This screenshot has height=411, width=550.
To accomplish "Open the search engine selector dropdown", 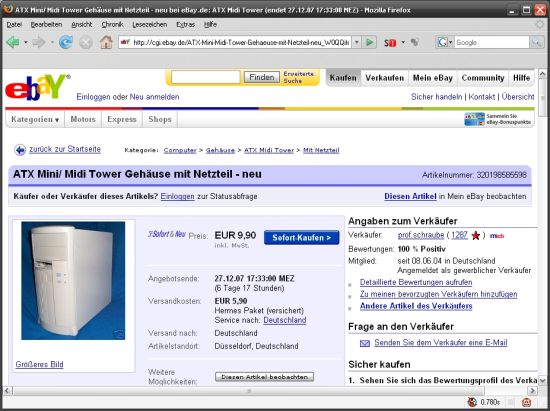I will pos(444,42).
